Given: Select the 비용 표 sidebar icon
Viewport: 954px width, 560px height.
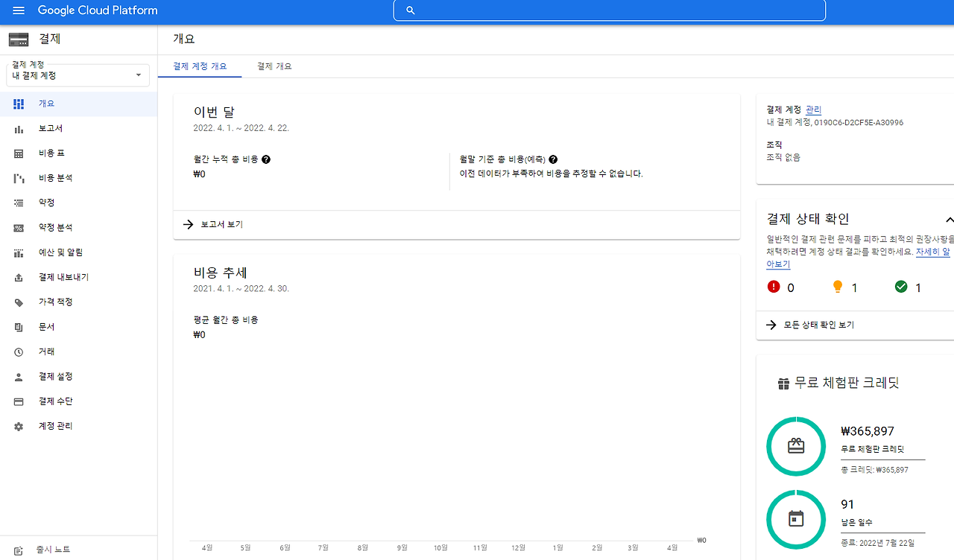Looking at the screenshot, I should tap(18, 153).
